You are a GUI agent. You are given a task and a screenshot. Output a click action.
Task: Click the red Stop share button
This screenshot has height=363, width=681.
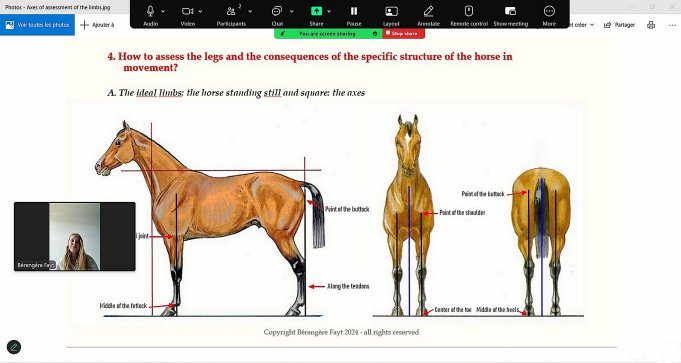coord(403,33)
